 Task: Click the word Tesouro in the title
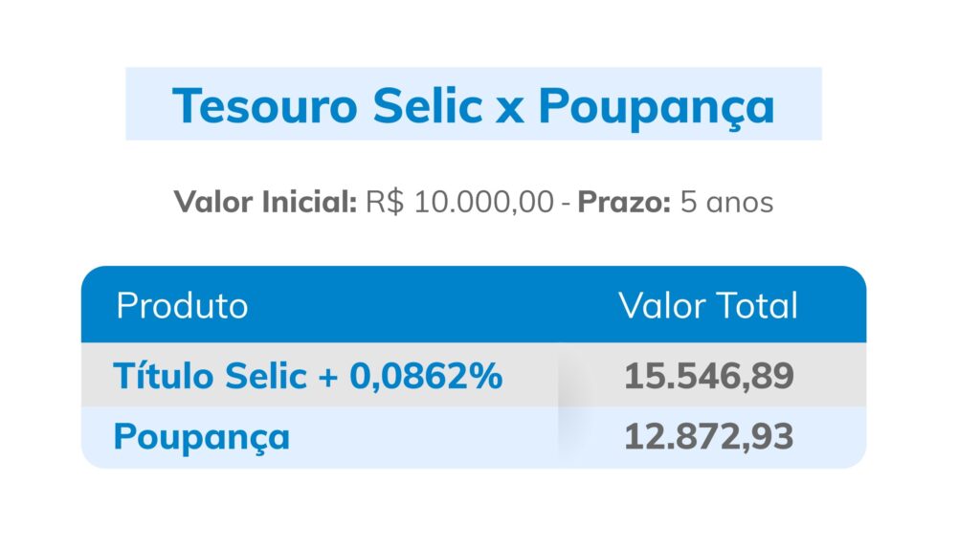coord(265,105)
